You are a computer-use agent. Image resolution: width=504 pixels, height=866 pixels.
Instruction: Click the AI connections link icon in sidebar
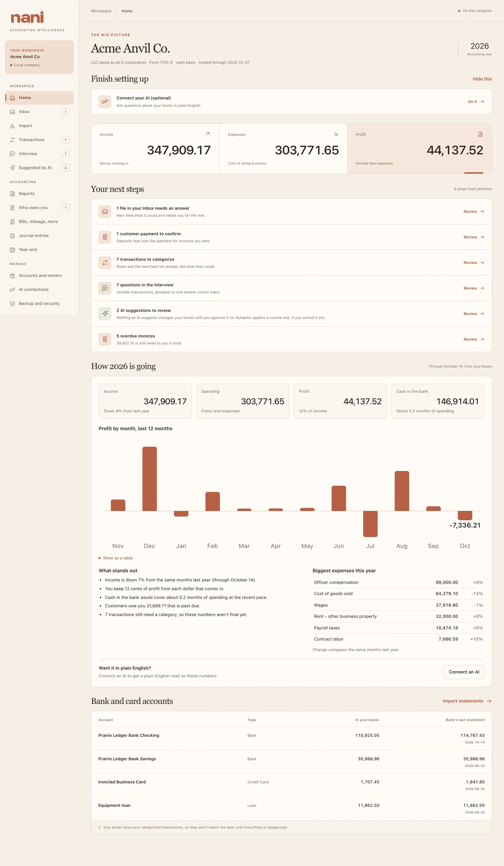(x=12, y=290)
